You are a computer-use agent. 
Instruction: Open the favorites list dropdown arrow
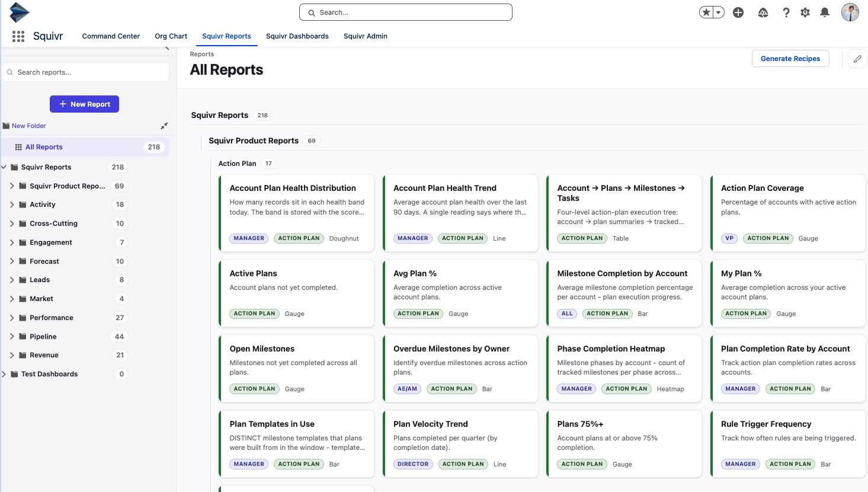719,12
